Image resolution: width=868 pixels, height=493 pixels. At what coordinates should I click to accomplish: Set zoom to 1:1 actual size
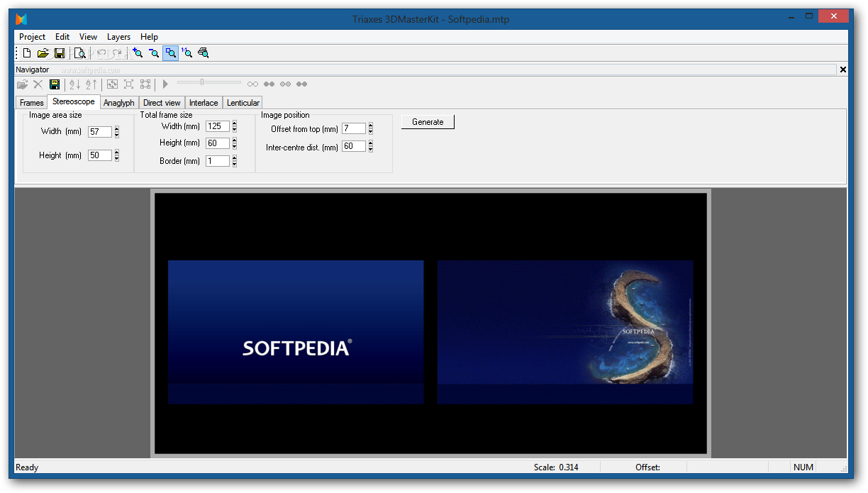click(x=187, y=52)
